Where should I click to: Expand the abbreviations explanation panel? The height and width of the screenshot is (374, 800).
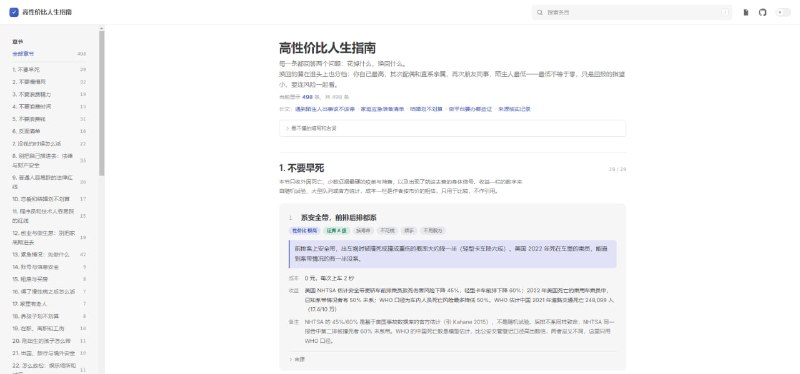coord(452,129)
